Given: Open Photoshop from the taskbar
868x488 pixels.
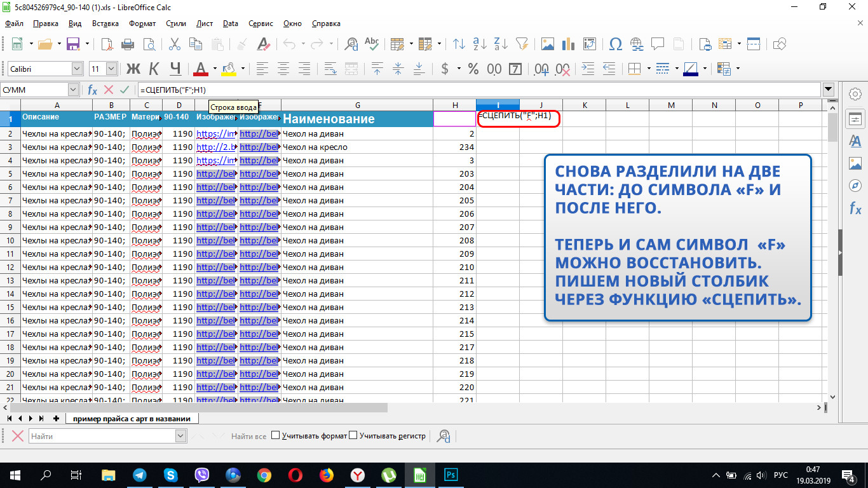Looking at the screenshot, I should pos(451,475).
